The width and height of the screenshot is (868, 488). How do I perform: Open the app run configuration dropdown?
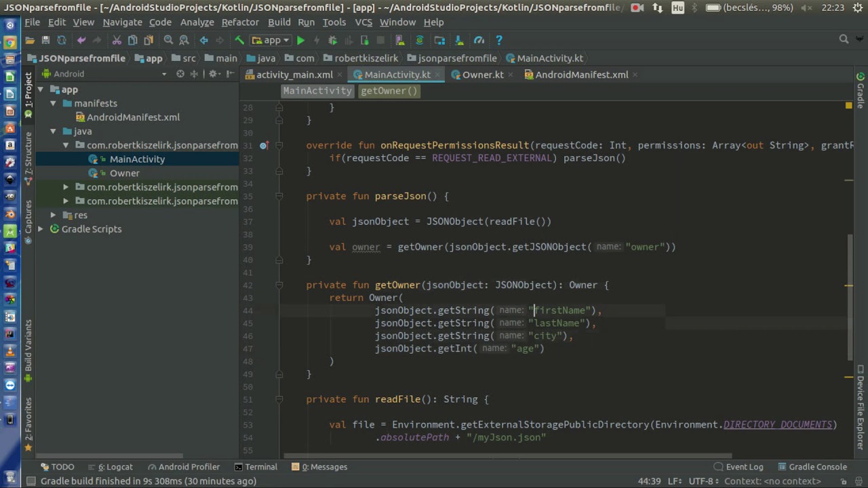[x=271, y=40]
